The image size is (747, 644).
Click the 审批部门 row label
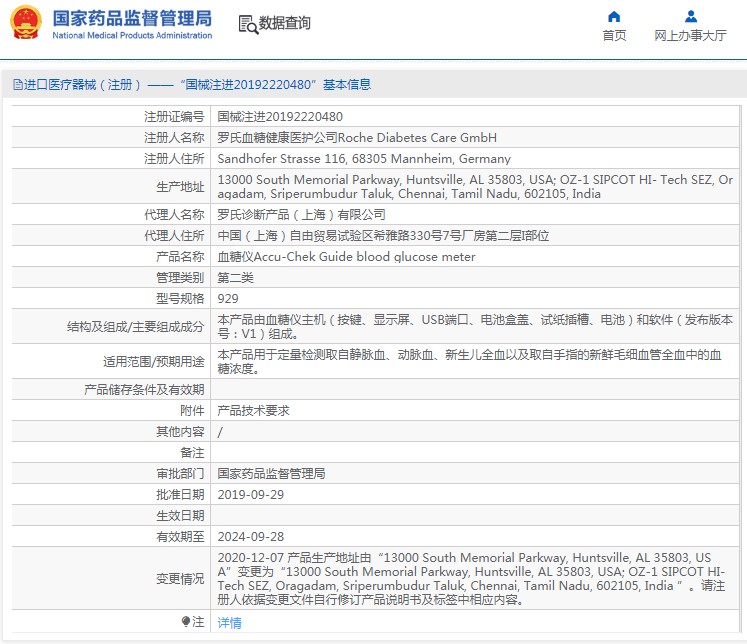(180, 473)
